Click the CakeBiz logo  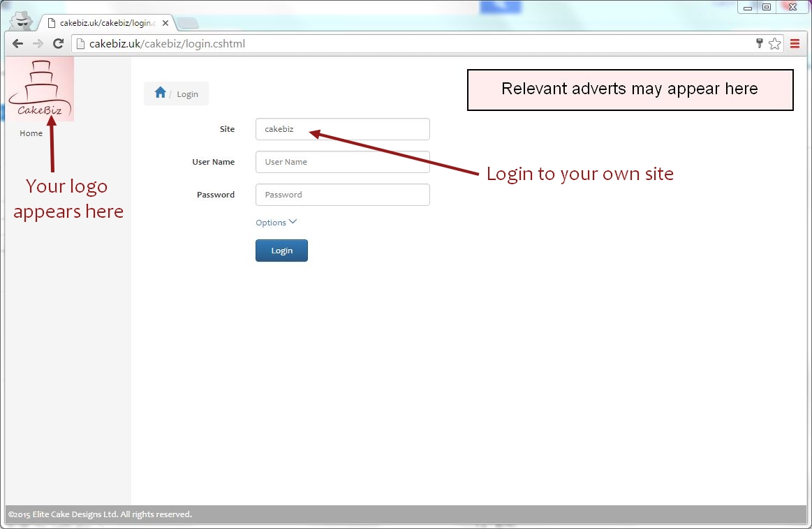click(40, 89)
